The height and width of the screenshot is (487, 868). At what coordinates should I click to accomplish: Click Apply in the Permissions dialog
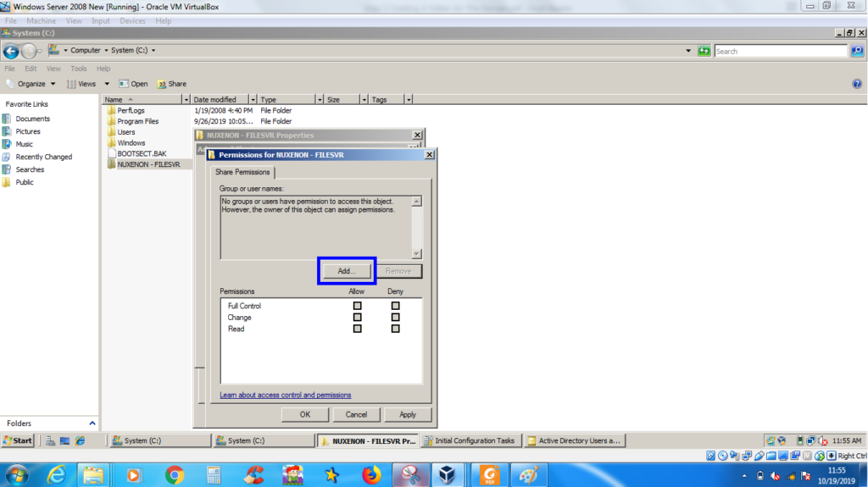408,414
